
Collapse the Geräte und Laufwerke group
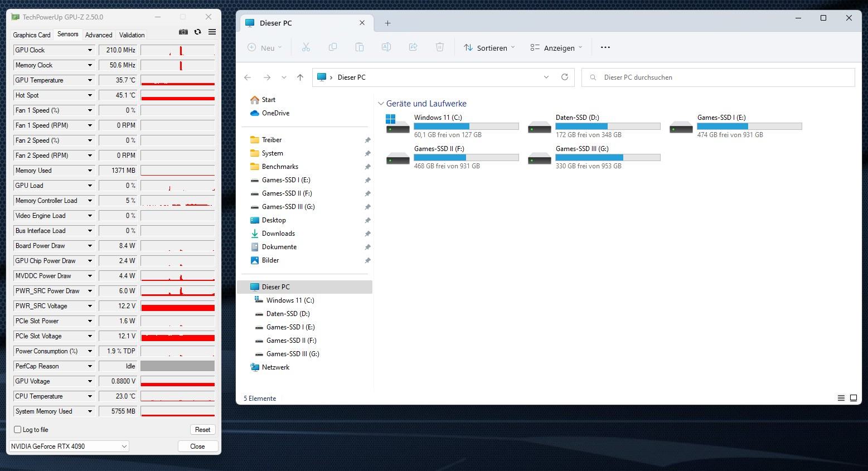(381, 104)
